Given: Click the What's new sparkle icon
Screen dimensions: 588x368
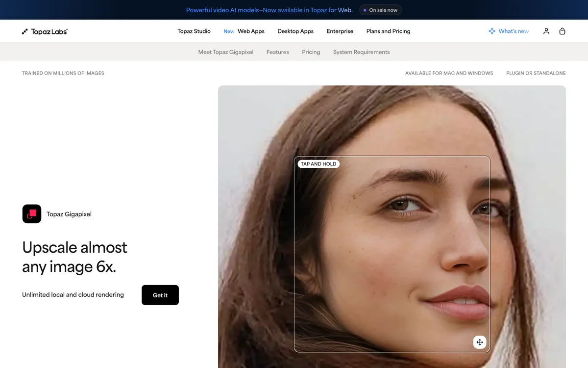Looking at the screenshot, I should (x=492, y=31).
